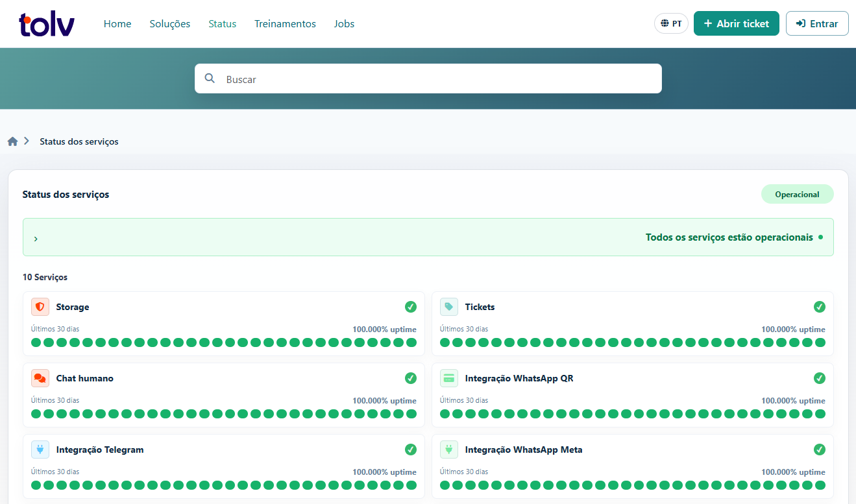
Task: Click 100.000% uptime value for Integração Telegram
Action: [384, 472]
